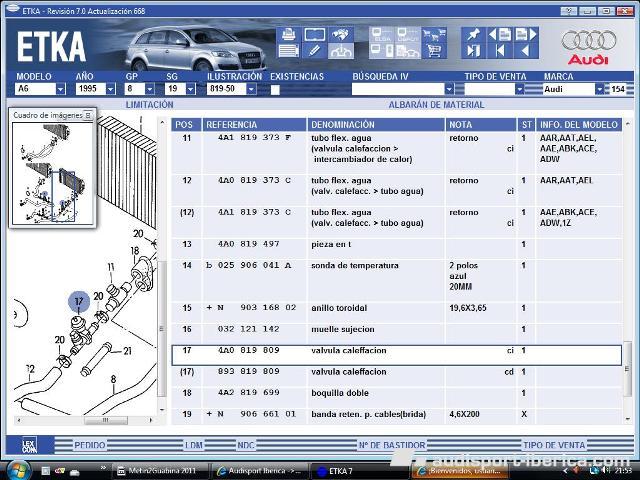The height and width of the screenshot is (480, 640).
Task: Click the monitor icon right of ELSA
Action: click(407, 35)
